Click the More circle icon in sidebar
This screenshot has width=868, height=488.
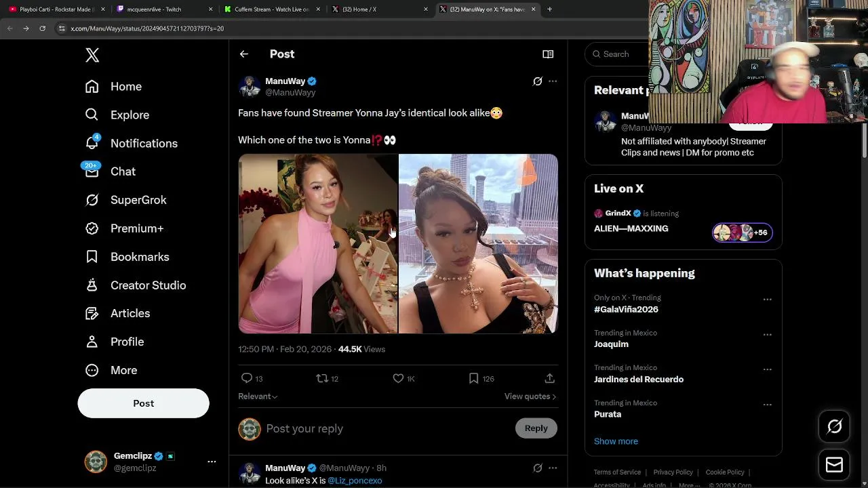(92, 370)
